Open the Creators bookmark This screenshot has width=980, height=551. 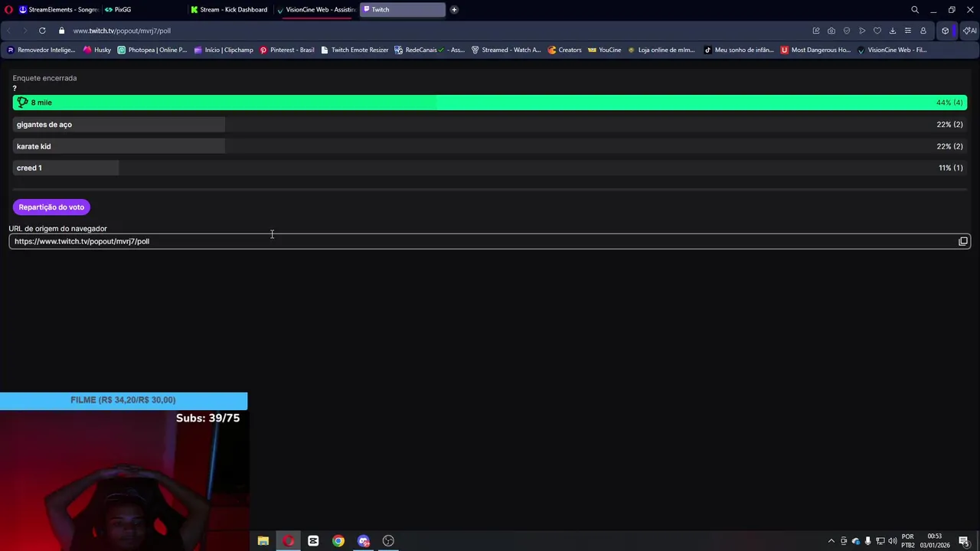point(565,50)
